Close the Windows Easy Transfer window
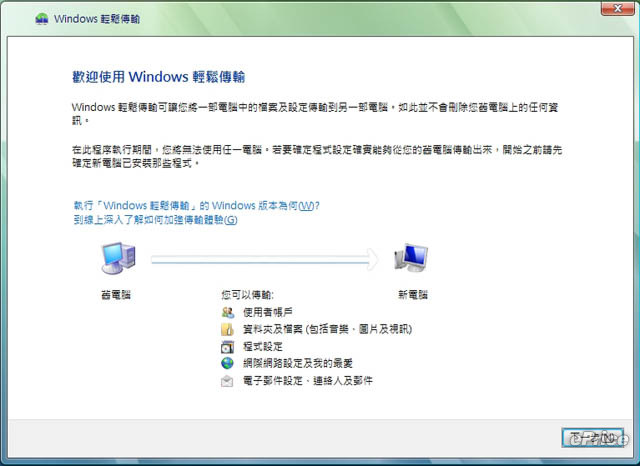The height and width of the screenshot is (466, 640). 618,8
